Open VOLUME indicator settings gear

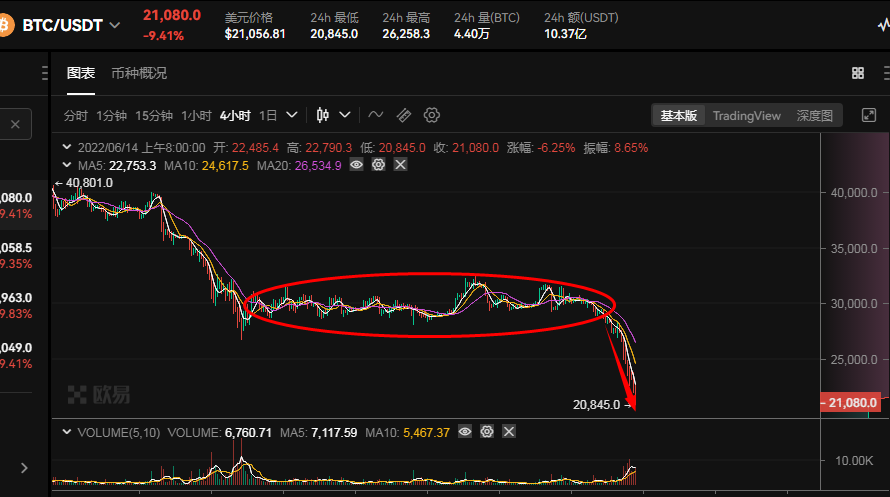487,432
